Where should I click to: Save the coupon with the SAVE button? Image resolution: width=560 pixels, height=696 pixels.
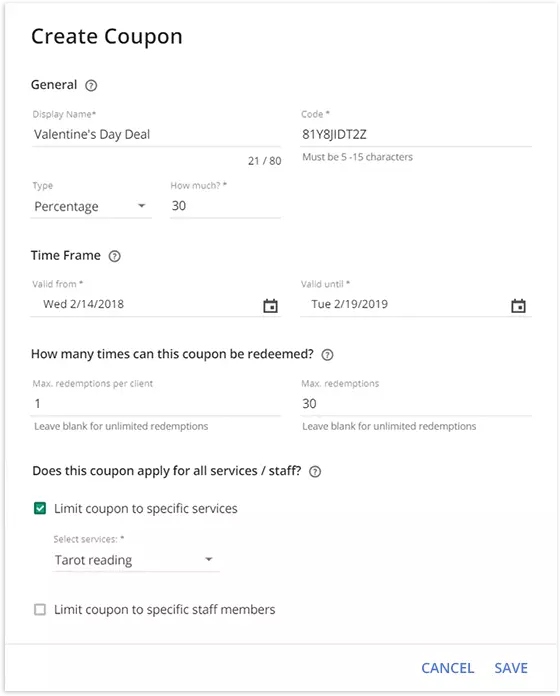[x=511, y=668]
